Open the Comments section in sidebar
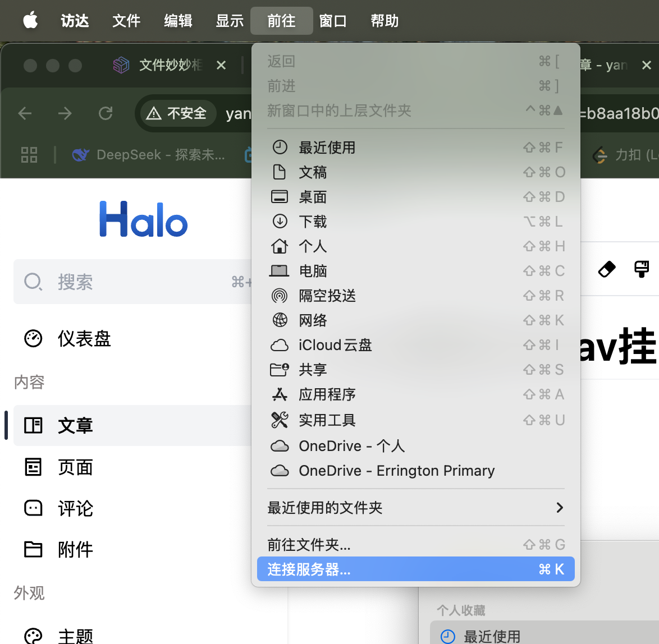Screen dimensions: 659x644 coord(75,508)
